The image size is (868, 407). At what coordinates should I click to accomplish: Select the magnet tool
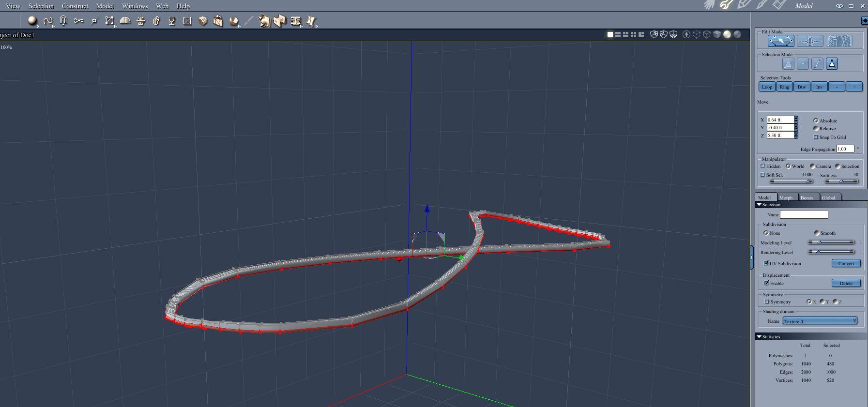tap(63, 21)
